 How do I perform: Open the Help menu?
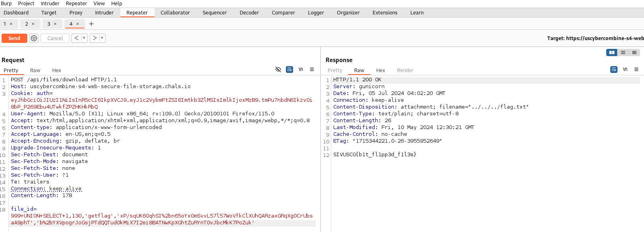coord(116,4)
